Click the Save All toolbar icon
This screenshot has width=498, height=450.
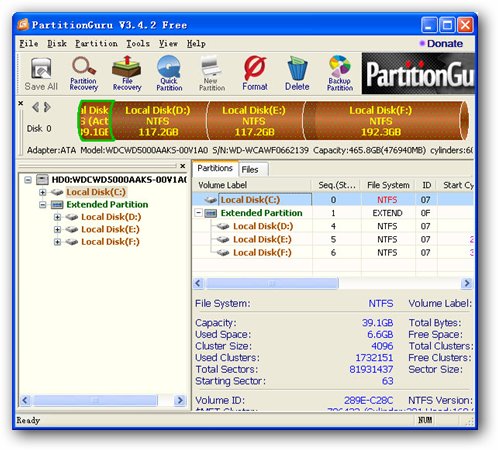41,74
